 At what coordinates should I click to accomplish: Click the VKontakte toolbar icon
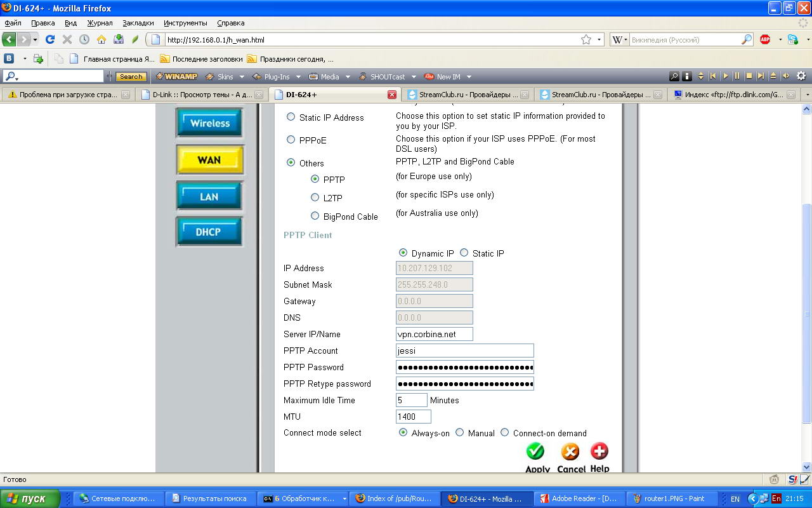click(10, 58)
